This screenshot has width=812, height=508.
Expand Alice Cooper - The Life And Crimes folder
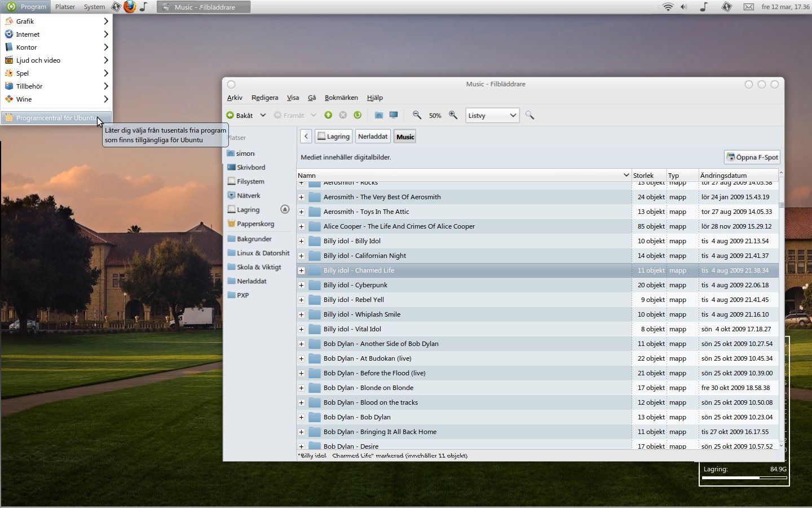pyautogui.click(x=301, y=226)
